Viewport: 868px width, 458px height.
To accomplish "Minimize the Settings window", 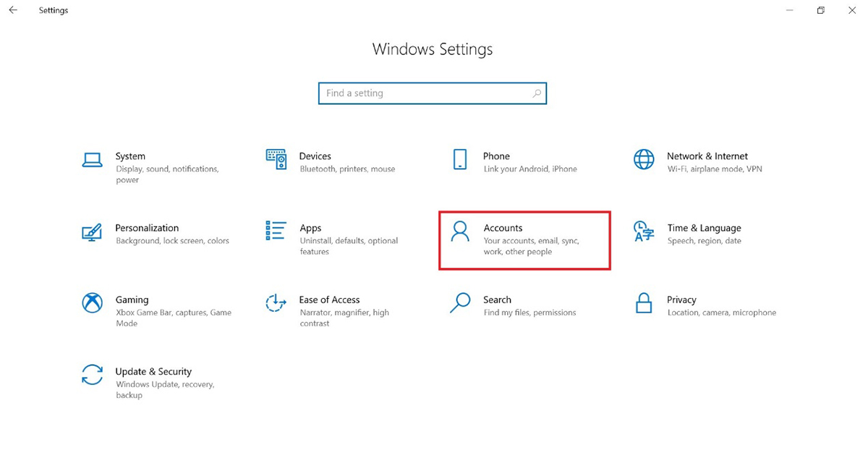I will [788, 10].
